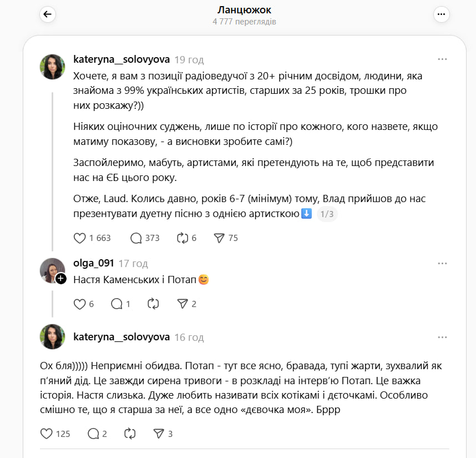Open comments on the first post

tap(136, 238)
